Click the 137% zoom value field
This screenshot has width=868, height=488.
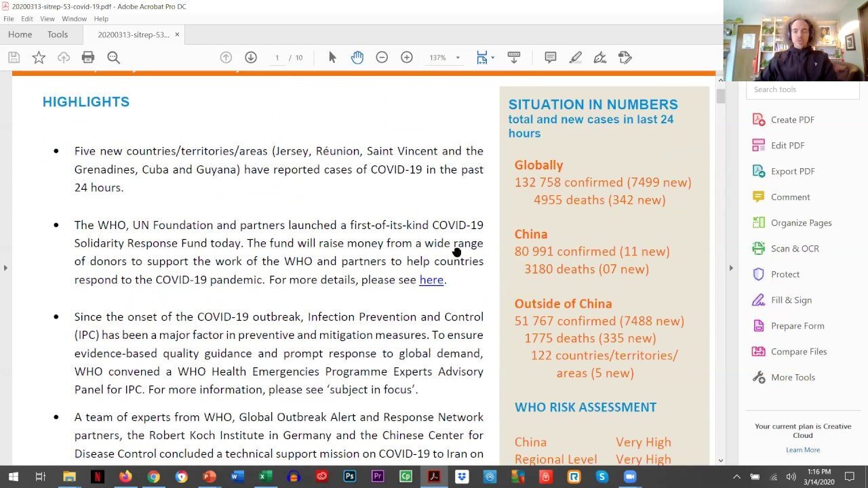pos(437,58)
